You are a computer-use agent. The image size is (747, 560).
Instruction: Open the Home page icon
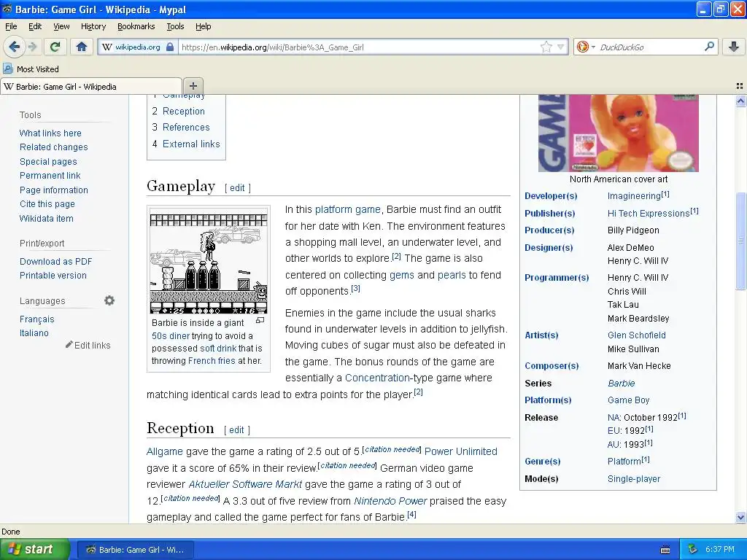pos(82,47)
